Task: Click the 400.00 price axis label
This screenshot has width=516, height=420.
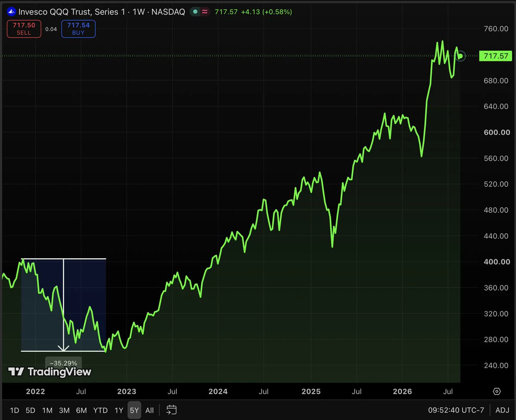Action: click(497, 262)
